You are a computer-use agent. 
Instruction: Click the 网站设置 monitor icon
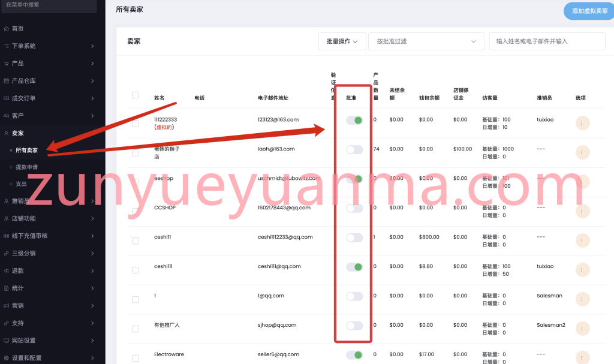[6, 341]
